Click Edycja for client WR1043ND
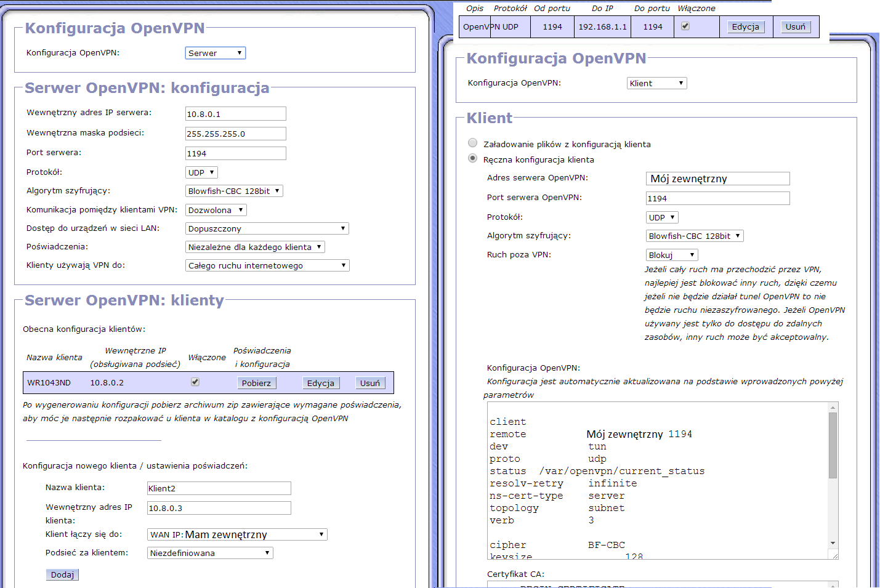Viewport: 880px width, 588px height. pyautogui.click(x=320, y=383)
